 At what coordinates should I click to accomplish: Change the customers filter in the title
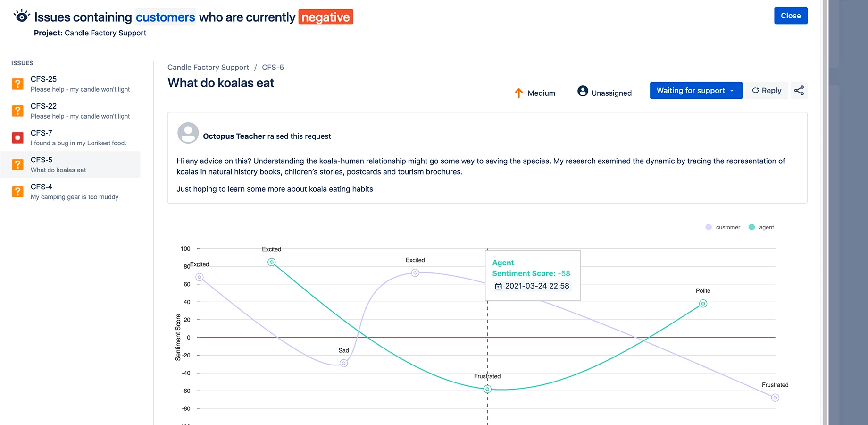166,17
